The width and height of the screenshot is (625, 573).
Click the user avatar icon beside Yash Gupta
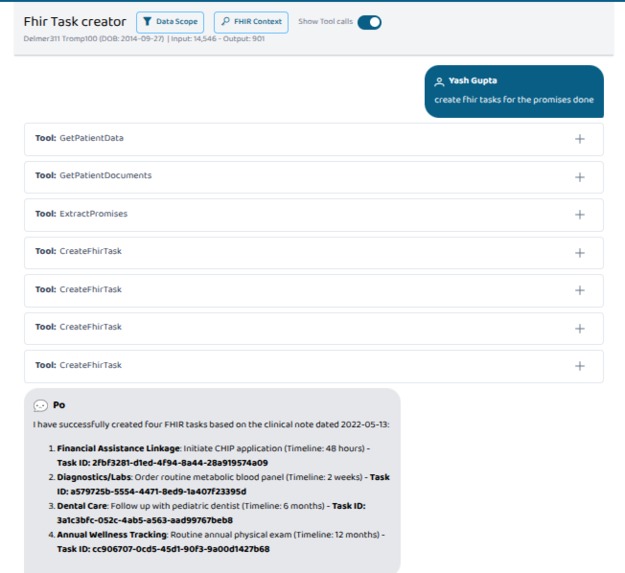tap(439, 82)
